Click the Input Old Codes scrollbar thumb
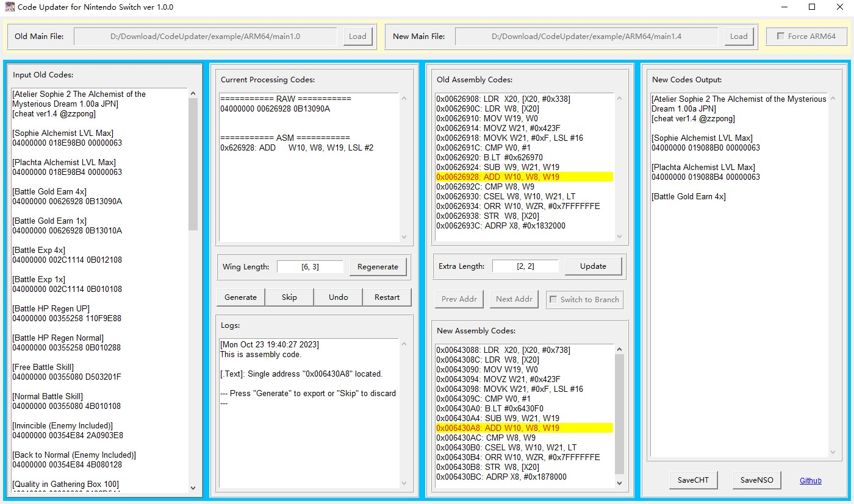Image resolution: width=854 pixels, height=504 pixels. coord(193,164)
